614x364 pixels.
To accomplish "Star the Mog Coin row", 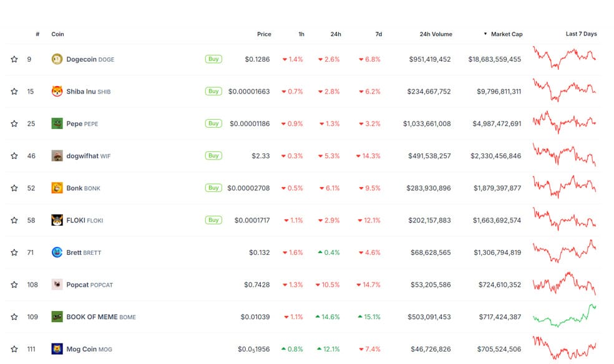I will pos(14,349).
